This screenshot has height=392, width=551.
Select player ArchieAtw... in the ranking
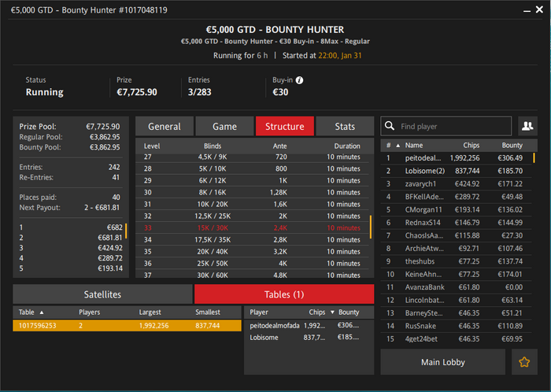(x=456, y=248)
